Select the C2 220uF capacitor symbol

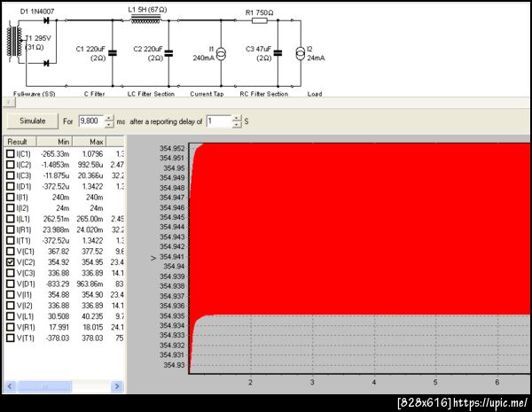tap(168, 53)
